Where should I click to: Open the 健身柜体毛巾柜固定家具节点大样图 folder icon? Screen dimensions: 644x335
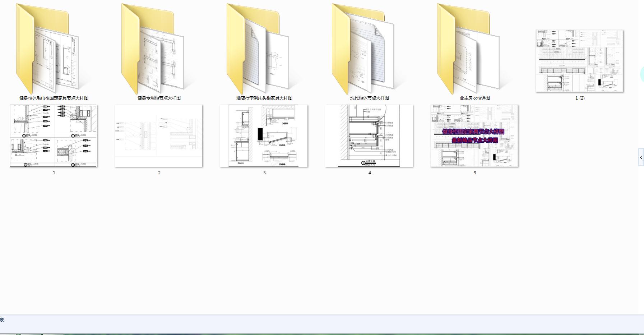48,49
